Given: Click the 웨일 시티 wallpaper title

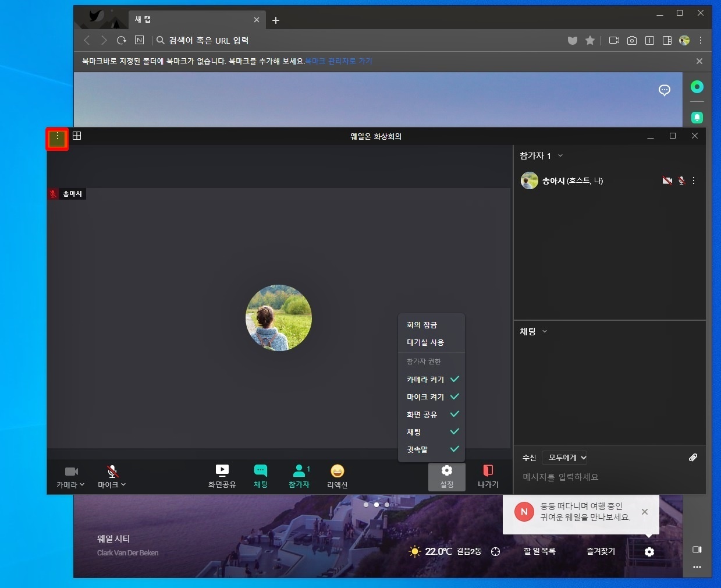Looking at the screenshot, I should 113,539.
